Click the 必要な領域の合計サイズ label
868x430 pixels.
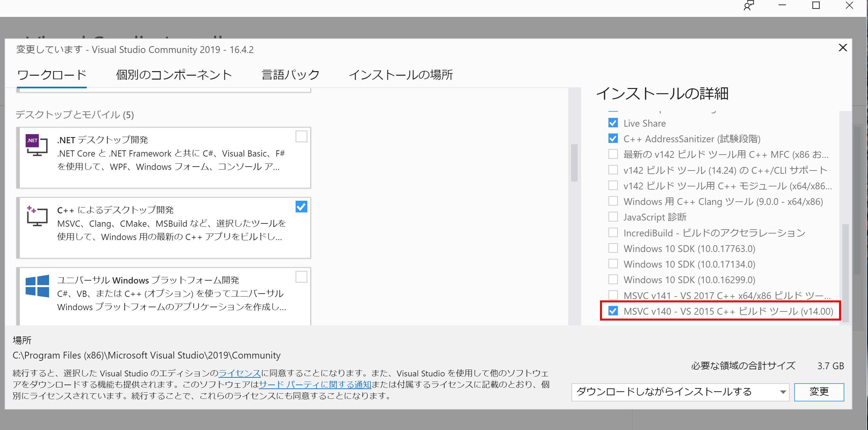coord(743,366)
